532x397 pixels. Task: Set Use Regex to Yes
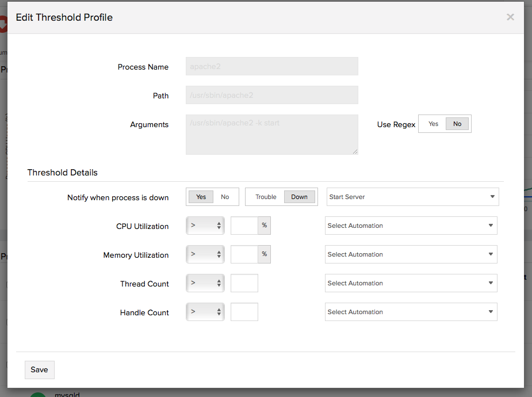[x=433, y=124]
